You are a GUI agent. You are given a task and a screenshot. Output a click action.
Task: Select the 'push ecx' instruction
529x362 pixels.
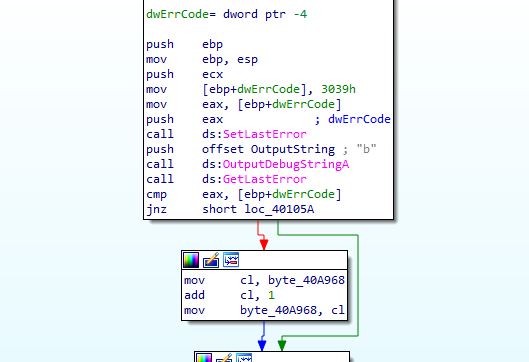(x=185, y=74)
